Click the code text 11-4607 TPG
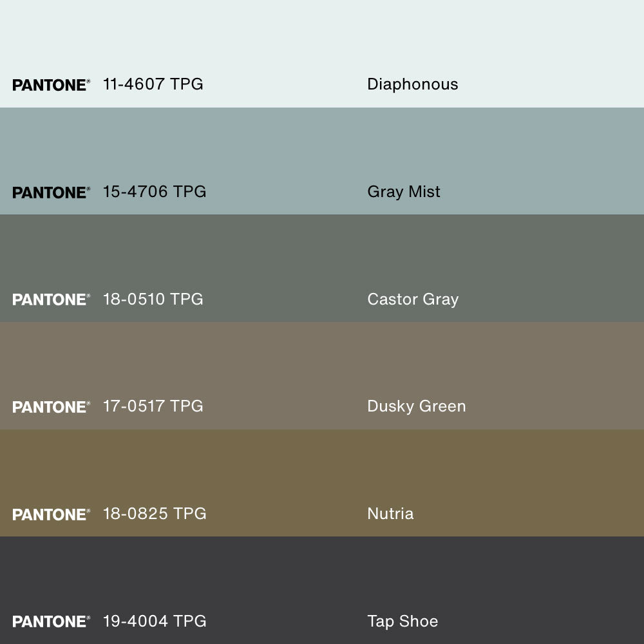 pos(153,84)
